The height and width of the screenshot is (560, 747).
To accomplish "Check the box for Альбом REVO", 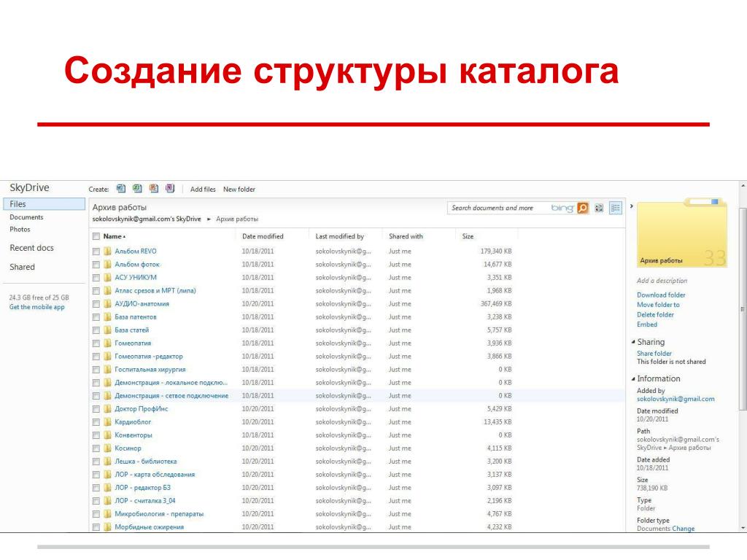I will point(96,252).
